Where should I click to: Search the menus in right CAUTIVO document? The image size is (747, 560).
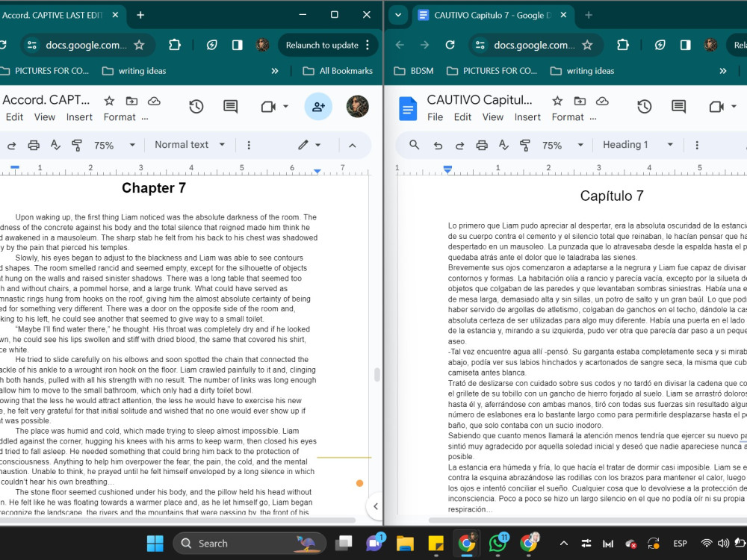coord(414,145)
